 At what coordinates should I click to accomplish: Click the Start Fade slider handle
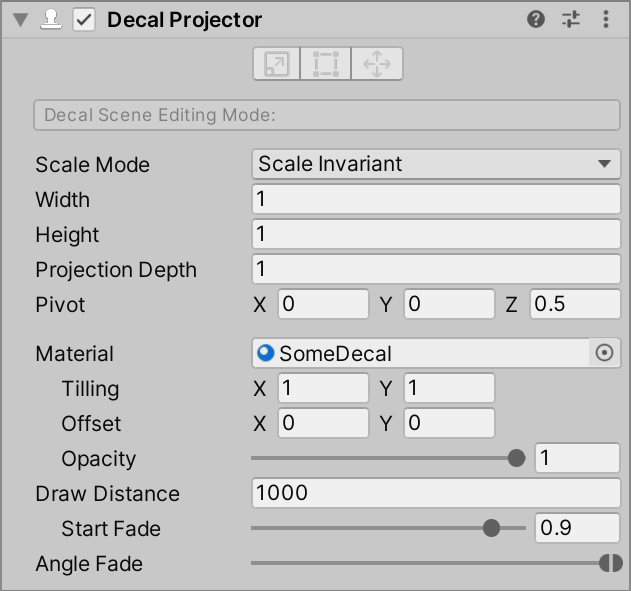491,528
